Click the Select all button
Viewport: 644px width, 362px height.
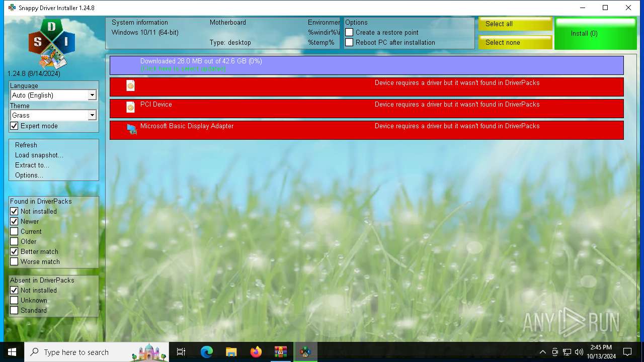coord(515,24)
